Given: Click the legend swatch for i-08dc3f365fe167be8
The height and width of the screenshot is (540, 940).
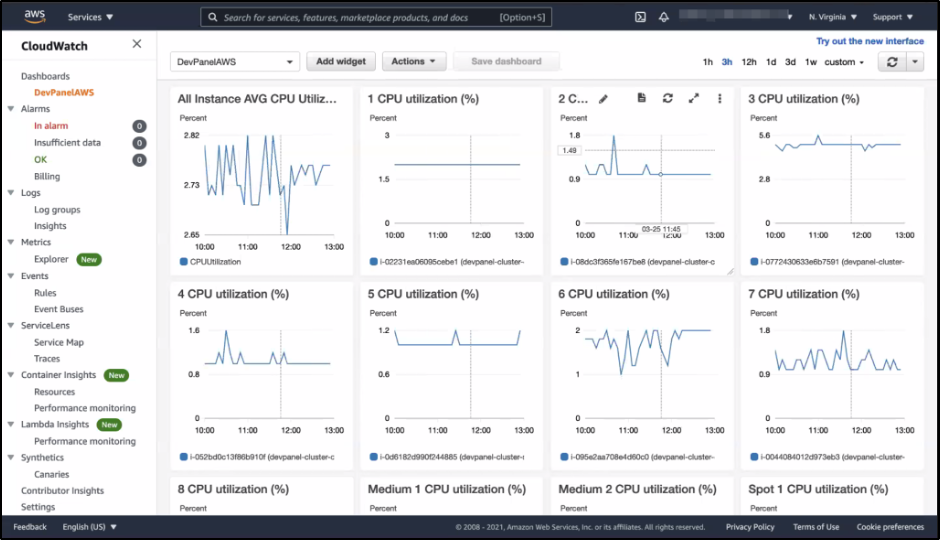Looking at the screenshot, I should click(564, 261).
